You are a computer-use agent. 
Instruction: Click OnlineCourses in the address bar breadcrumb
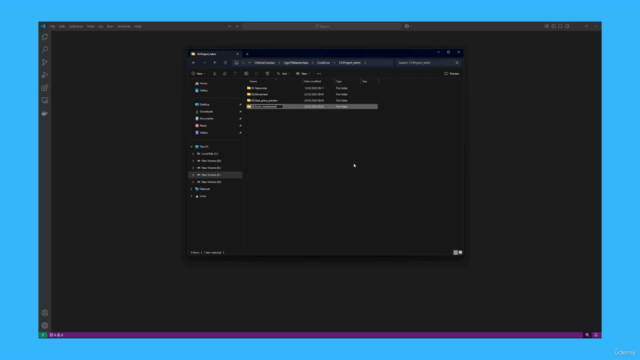(265, 63)
